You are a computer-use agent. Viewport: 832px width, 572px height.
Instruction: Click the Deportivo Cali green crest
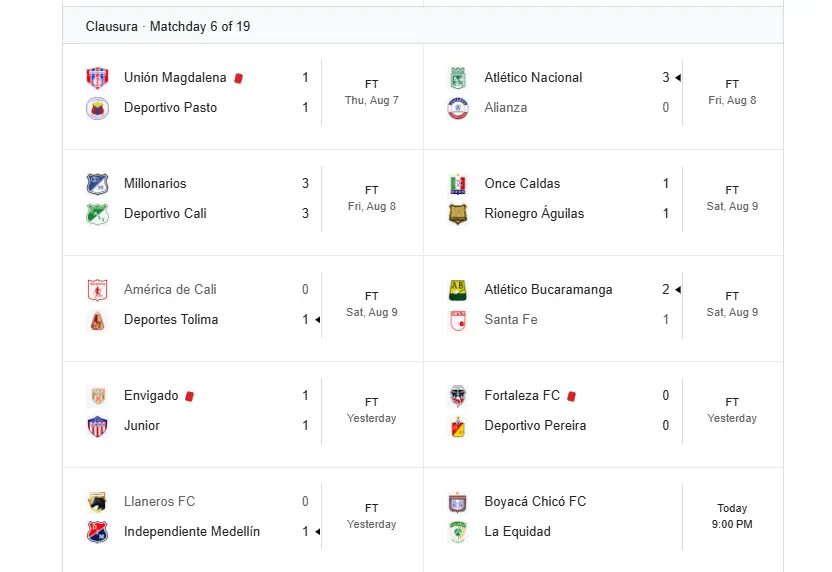(98, 214)
